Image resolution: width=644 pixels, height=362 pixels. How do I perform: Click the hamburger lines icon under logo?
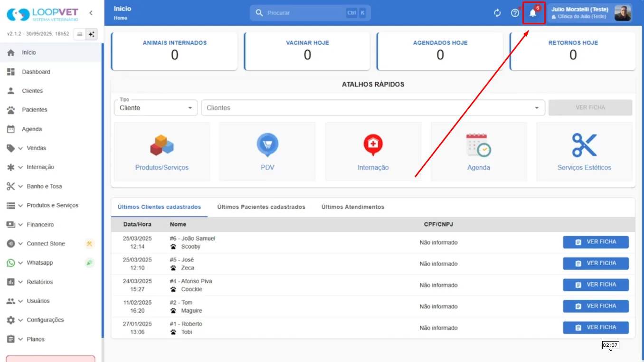coord(80,34)
